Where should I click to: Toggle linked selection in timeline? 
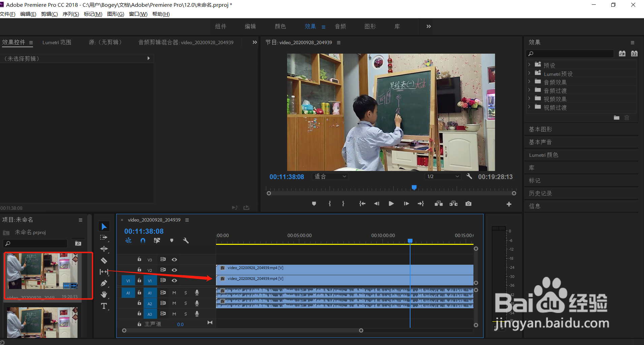pos(157,240)
